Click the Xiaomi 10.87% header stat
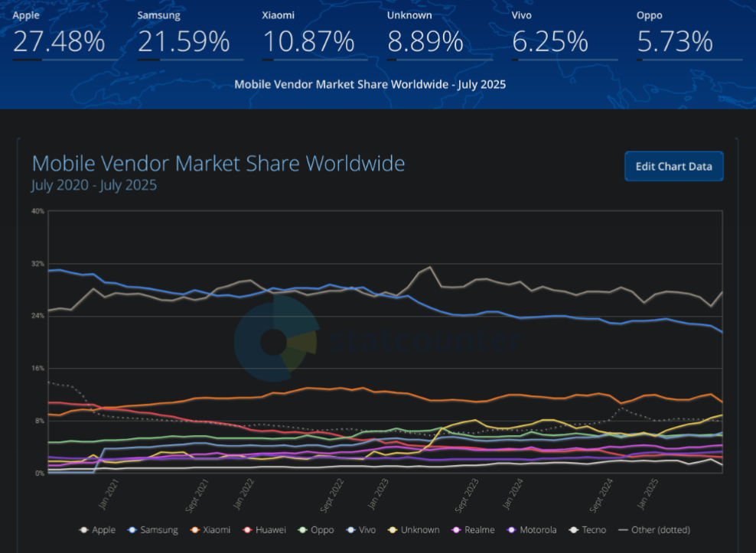This screenshot has width=756, height=553. pyautogui.click(x=308, y=41)
